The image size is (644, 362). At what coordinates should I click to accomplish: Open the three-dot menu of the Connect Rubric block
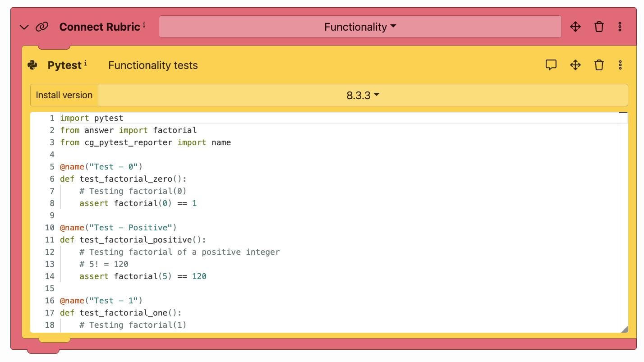pos(620,27)
